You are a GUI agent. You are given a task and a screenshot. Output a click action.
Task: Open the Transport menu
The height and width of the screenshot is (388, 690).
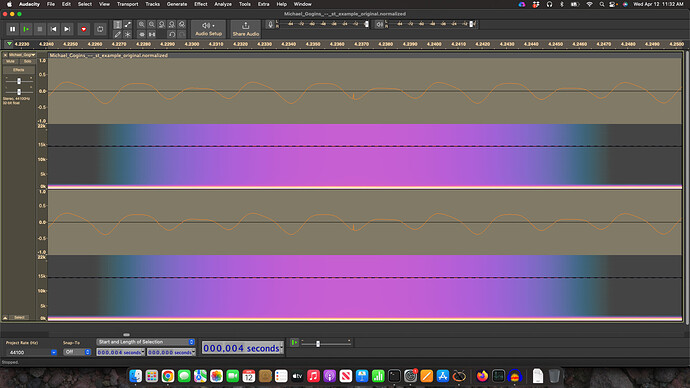(128, 4)
